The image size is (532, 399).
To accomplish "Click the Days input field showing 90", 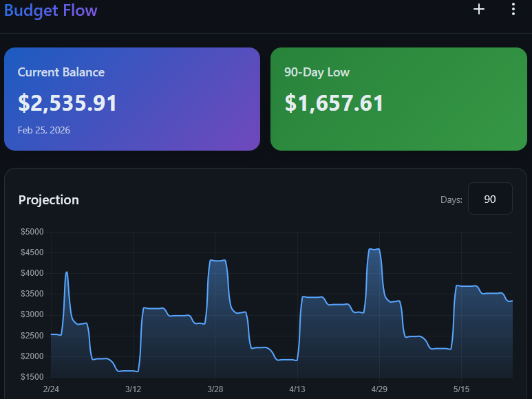I will coord(490,199).
